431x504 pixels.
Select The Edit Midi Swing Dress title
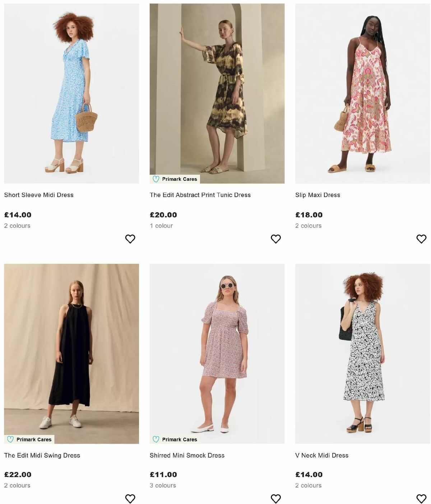(42, 455)
